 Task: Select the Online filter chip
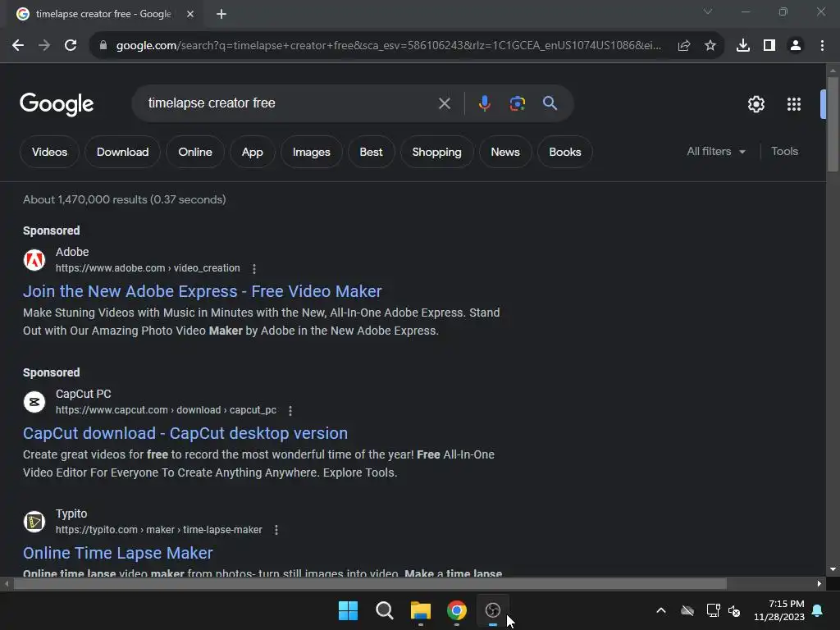195,152
